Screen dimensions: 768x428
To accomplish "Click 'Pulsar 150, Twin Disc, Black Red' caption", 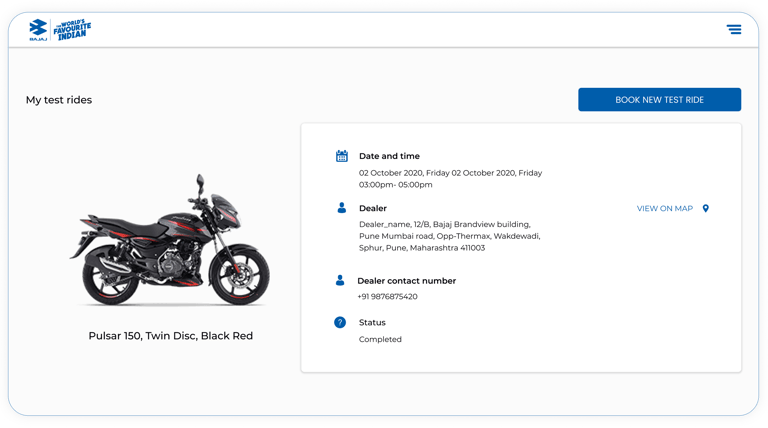I will (170, 336).
